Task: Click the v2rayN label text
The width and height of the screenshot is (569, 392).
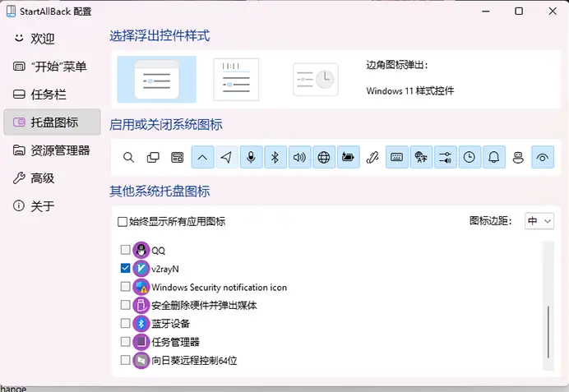Action: point(165,269)
